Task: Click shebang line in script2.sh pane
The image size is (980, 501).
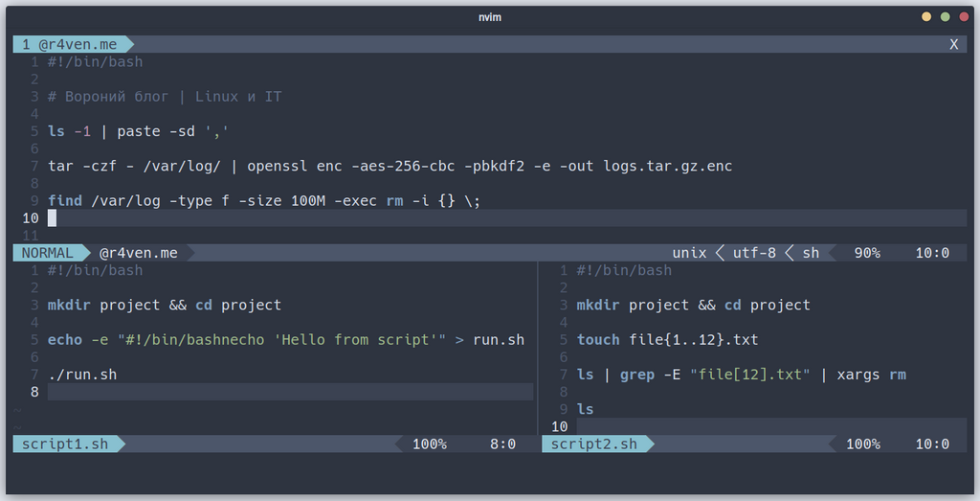Action: [x=624, y=270]
